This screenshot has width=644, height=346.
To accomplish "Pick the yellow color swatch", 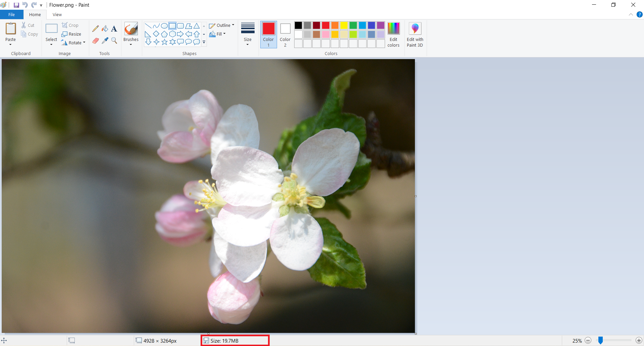I will [344, 26].
